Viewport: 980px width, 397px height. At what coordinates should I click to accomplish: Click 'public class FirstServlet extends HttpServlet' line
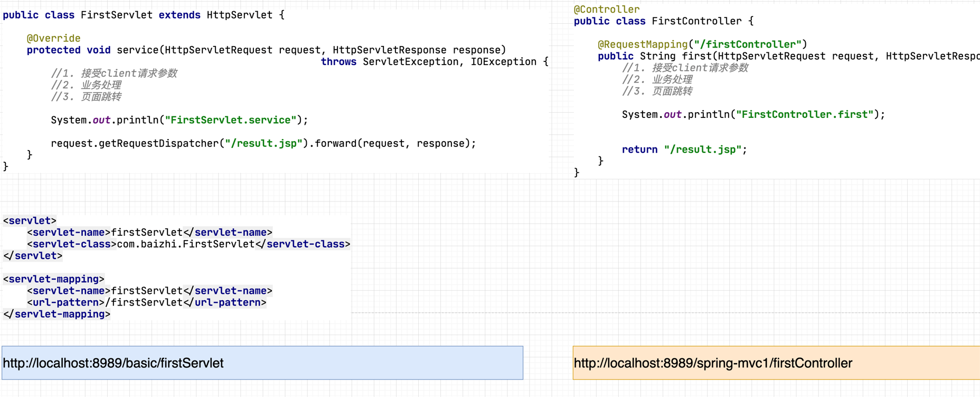pyautogui.click(x=144, y=15)
